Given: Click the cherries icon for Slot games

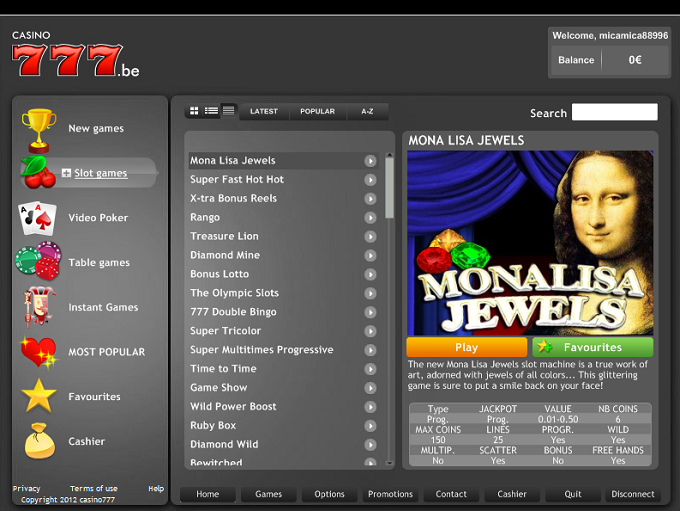Looking at the screenshot, I should [x=38, y=172].
